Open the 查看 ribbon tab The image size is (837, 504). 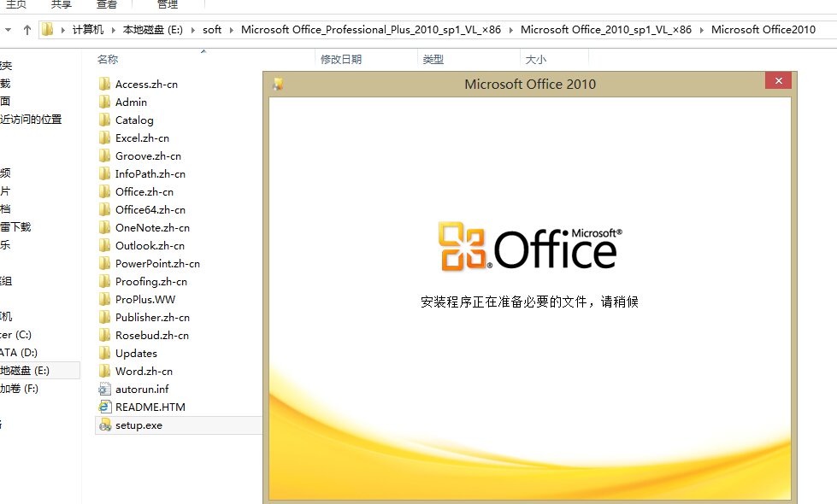(107, 5)
